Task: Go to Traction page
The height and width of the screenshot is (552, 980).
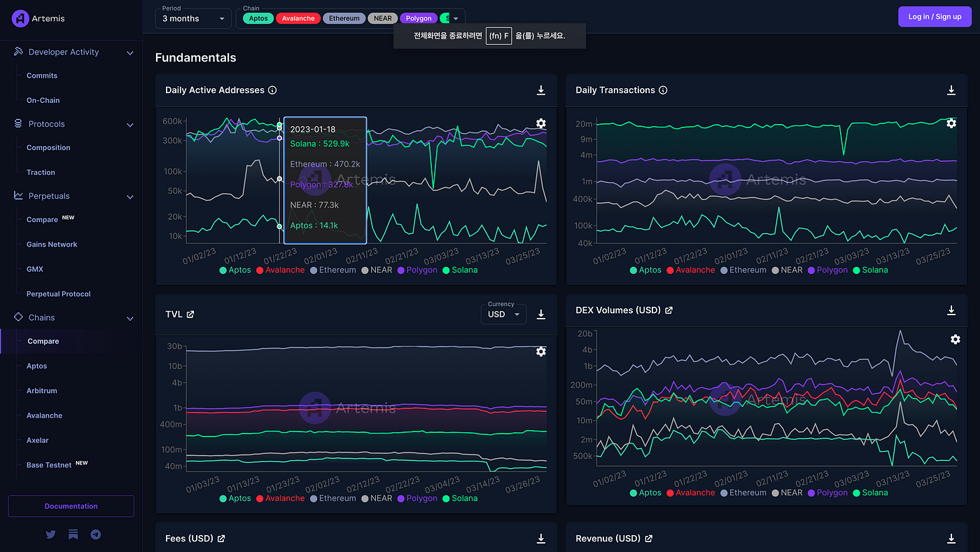Action: coord(41,172)
